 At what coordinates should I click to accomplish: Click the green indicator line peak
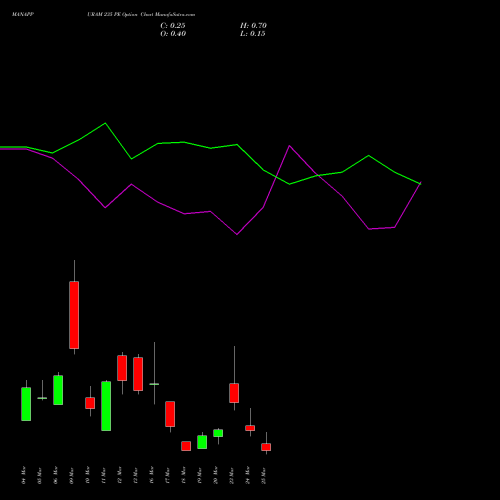(105, 123)
